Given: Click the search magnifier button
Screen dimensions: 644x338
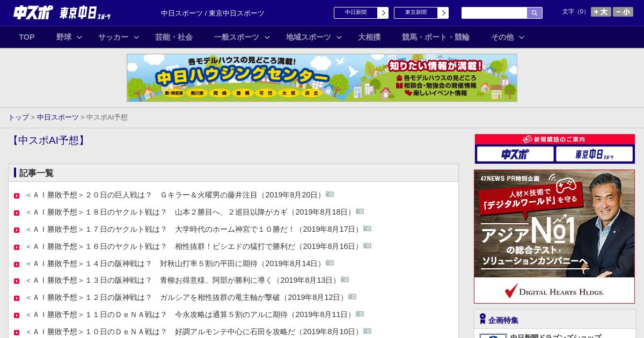Looking at the screenshot, I should tap(535, 13).
